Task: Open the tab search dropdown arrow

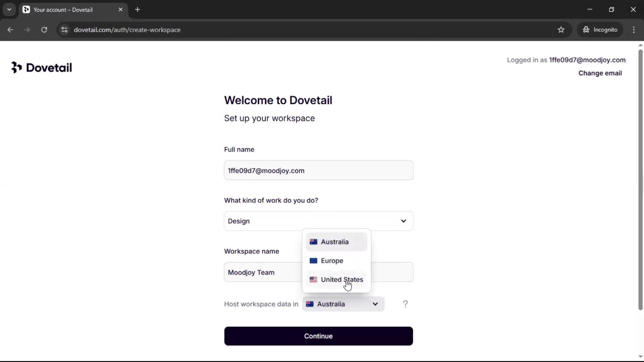Action: point(9,10)
